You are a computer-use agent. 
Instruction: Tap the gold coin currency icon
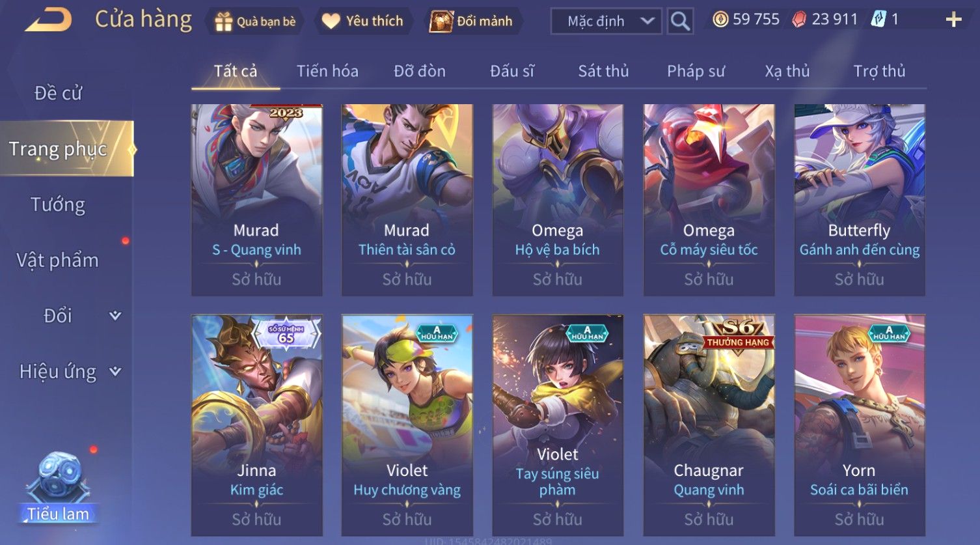click(720, 20)
